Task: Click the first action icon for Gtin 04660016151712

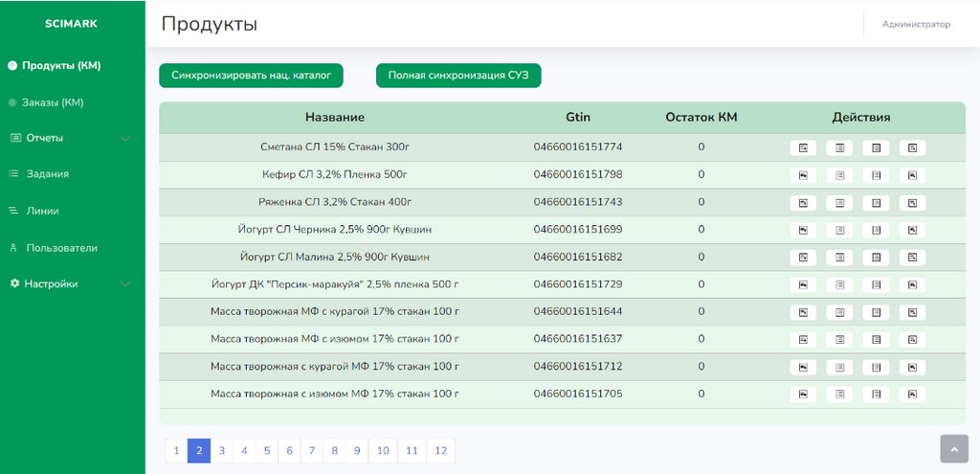Action: coord(803,367)
